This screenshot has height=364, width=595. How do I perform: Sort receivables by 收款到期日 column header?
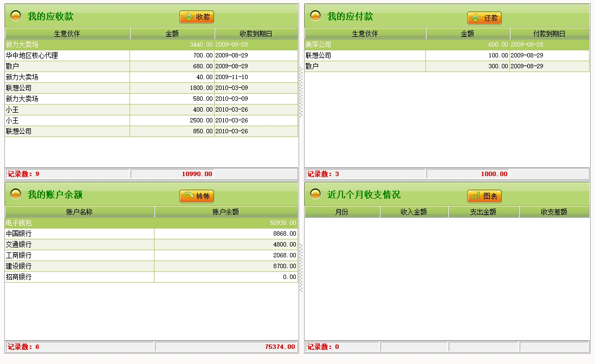point(256,34)
